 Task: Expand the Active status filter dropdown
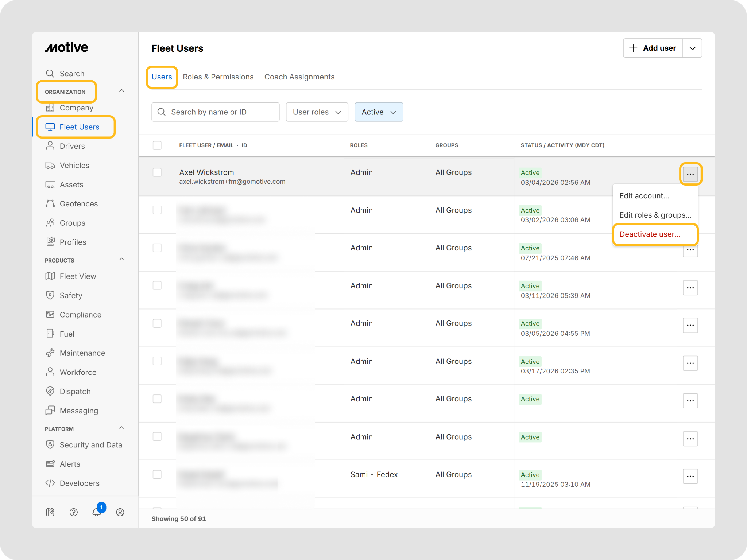tap(379, 112)
